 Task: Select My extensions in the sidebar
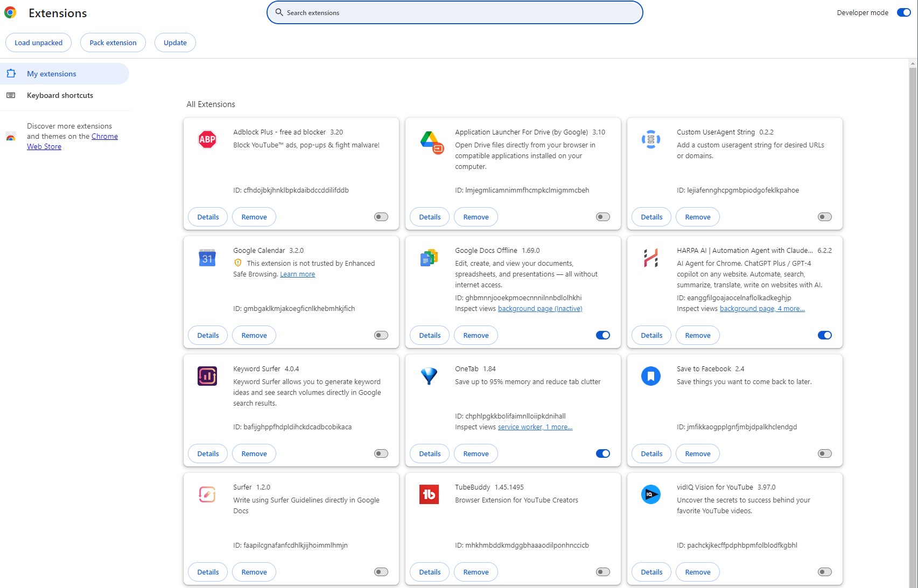pyautogui.click(x=65, y=74)
